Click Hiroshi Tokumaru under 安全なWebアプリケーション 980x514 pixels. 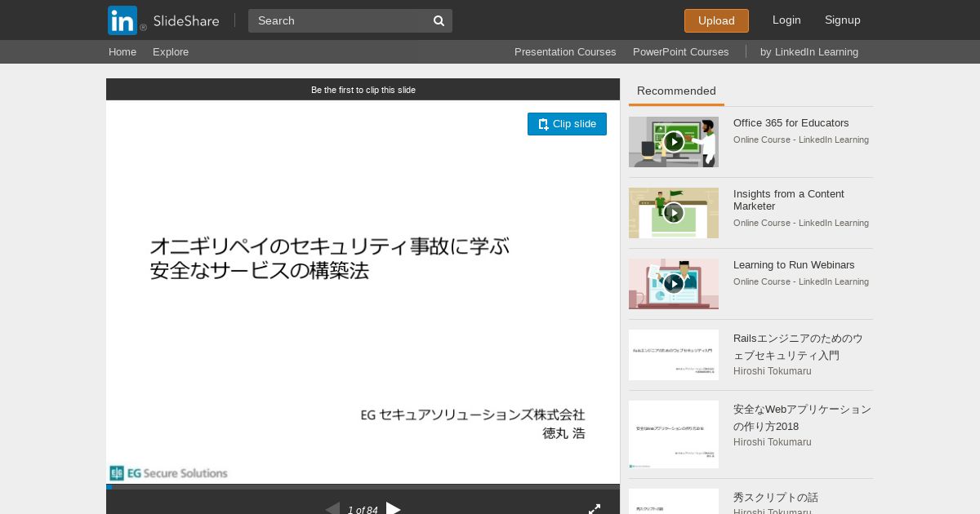pos(773,442)
